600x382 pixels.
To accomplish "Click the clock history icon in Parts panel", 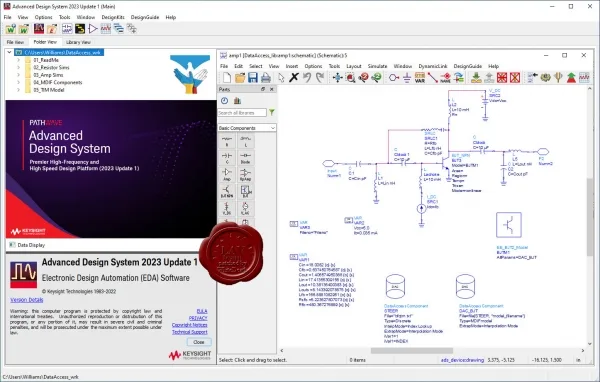I will 225,101.
